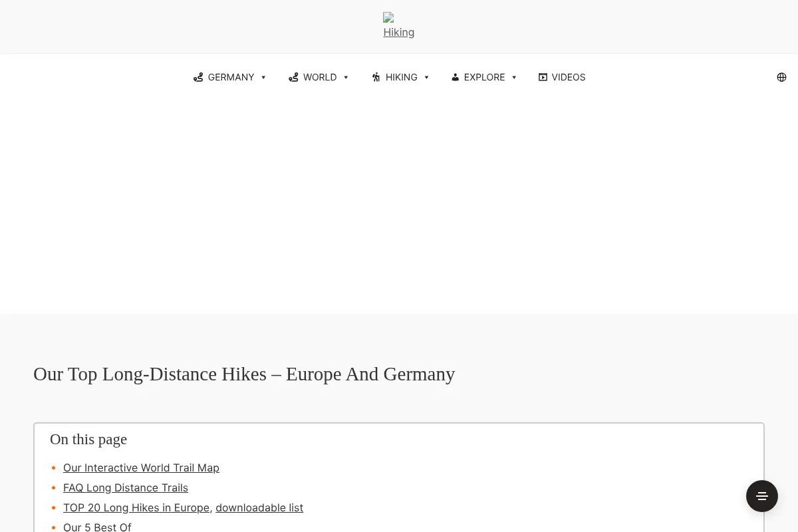Expand the GERMANY dropdown arrow
The width and height of the screenshot is (798, 532).
tap(263, 77)
